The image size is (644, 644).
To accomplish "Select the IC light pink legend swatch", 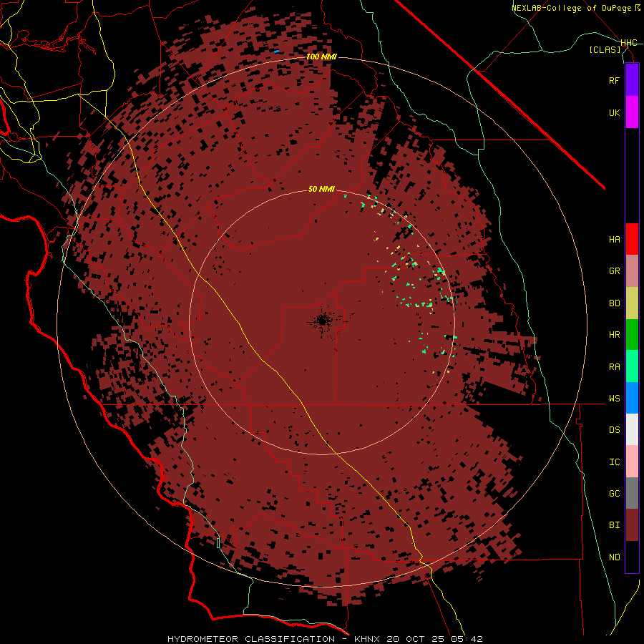I will [632, 462].
